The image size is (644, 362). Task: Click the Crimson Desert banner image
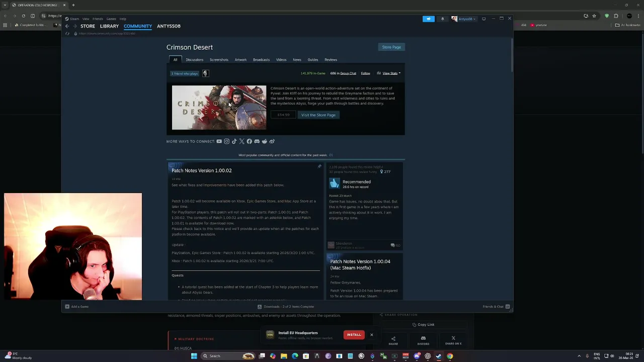[x=219, y=108]
